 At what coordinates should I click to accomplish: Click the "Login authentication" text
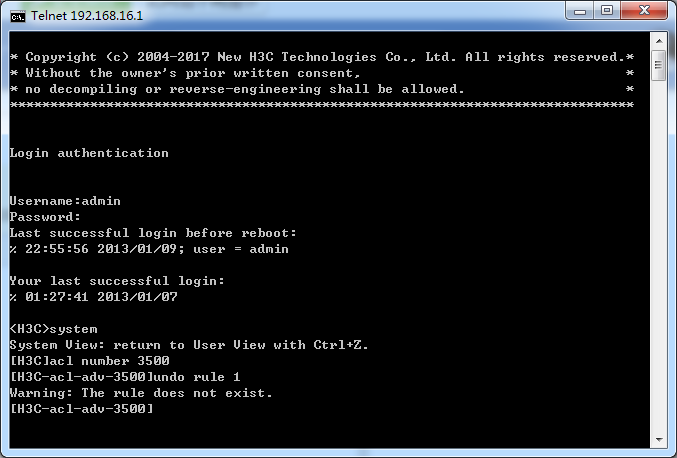pyautogui.click(x=89, y=153)
